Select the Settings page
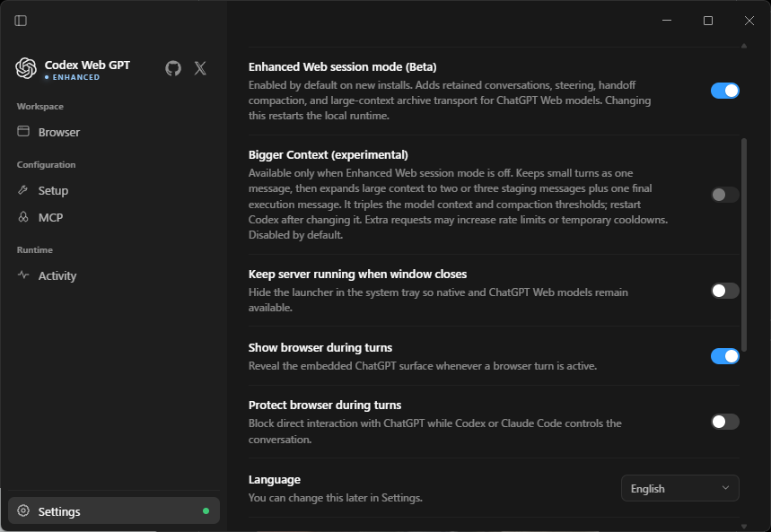The width and height of the screenshot is (771, 532). pyautogui.click(x=114, y=510)
